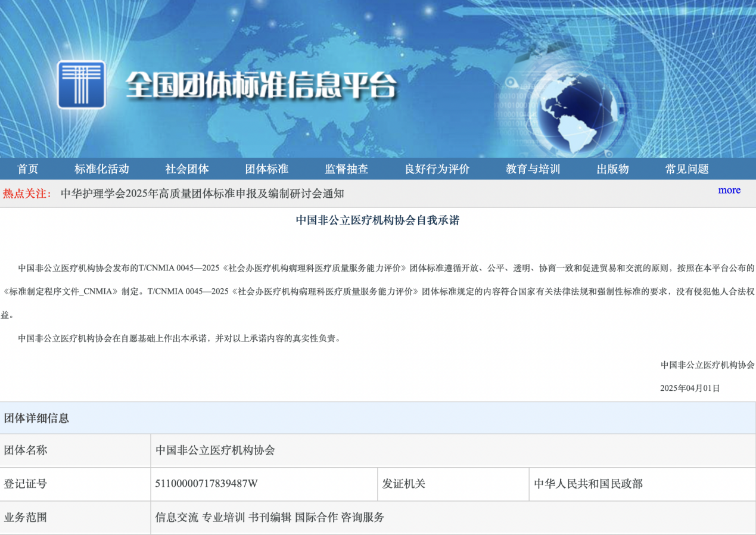
Task: Click the 团体名称 value 中国非公立医疗机构协会
Action: 215,450
